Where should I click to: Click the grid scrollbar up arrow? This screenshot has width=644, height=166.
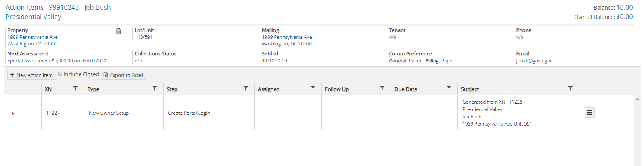point(637,99)
